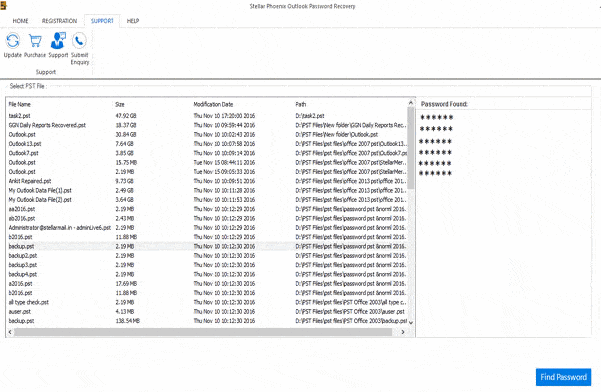Click the Support person icon
This screenshot has height=392, width=601.
click(58, 41)
